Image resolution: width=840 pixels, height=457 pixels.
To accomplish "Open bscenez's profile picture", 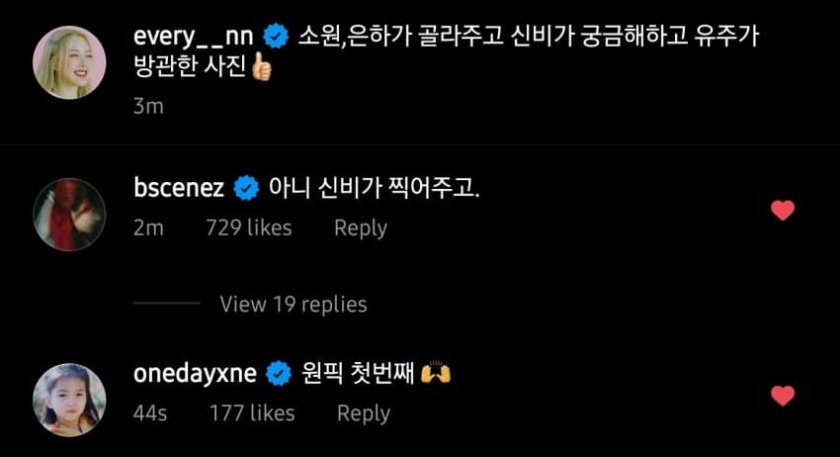I will coord(70,214).
